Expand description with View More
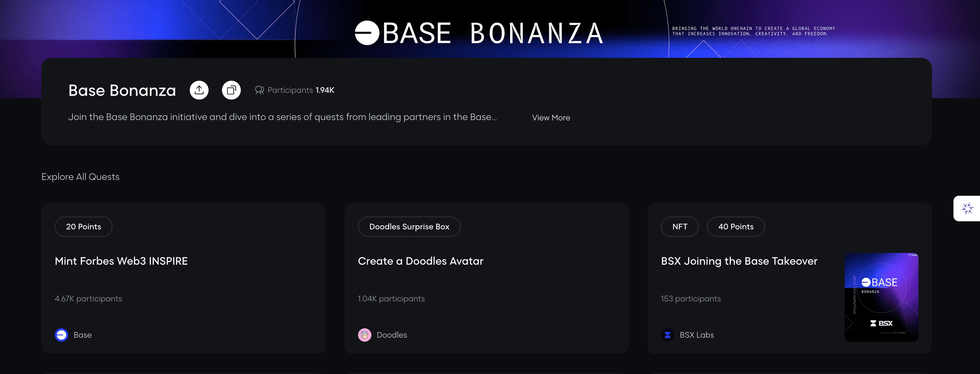 pyautogui.click(x=550, y=118)
